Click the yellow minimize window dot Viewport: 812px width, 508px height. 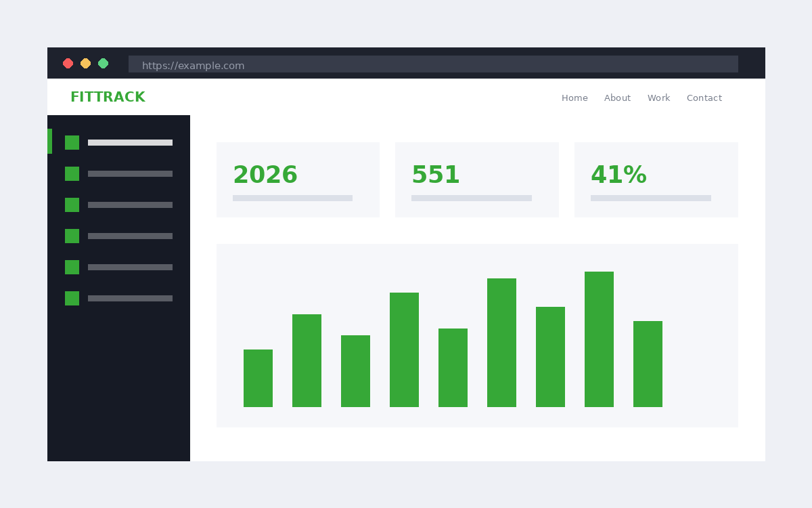coord(85,63)
